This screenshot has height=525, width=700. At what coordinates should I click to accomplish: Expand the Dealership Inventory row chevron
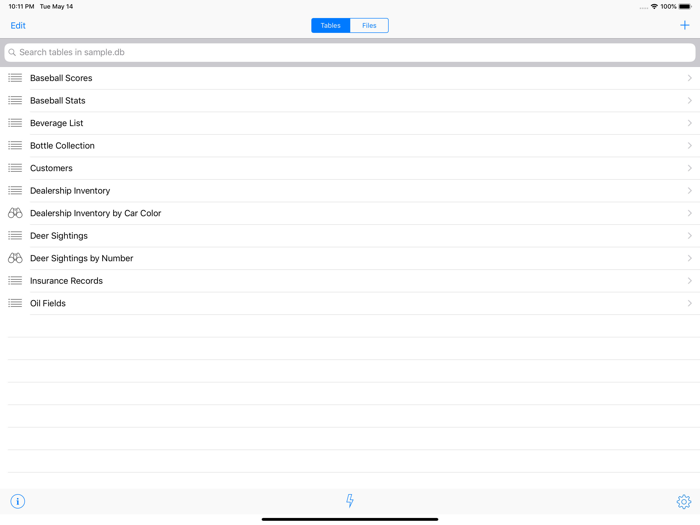[690, 191]
